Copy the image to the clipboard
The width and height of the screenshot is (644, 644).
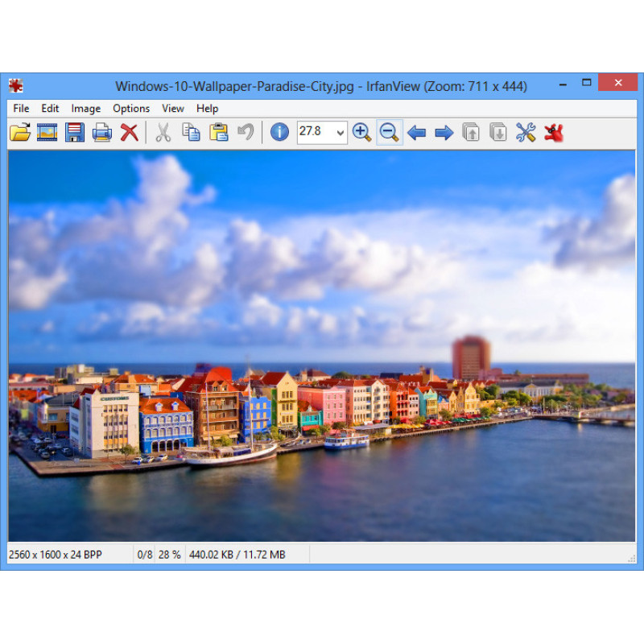[191, 133]
